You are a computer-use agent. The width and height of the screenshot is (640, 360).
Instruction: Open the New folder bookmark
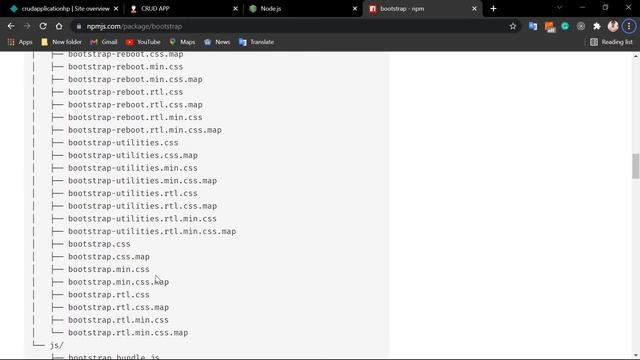click(62, 42)
